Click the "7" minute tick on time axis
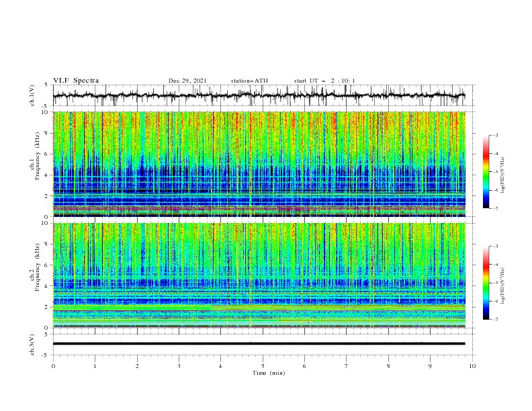The width and height of the screenshot is (532, 411). pos(347,366)
